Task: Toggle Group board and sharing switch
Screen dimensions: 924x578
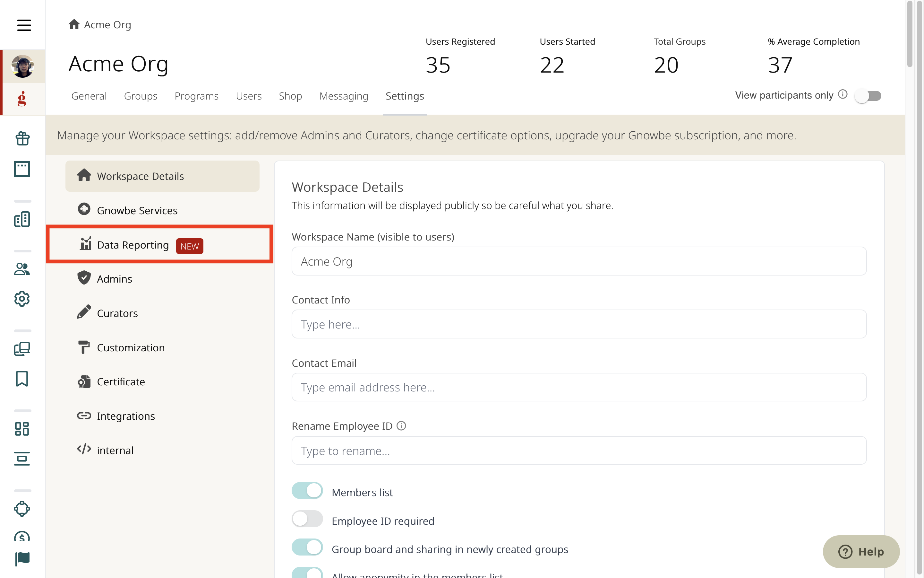Action: pos(307,547)
